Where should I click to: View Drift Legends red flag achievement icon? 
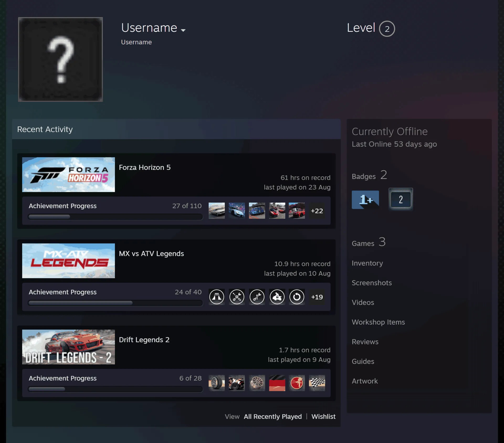pos(277,383)
